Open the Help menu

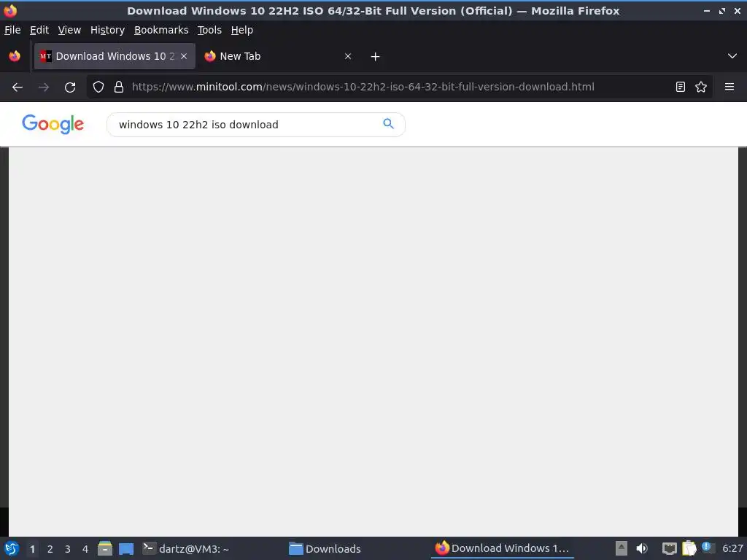coord(242,30)
